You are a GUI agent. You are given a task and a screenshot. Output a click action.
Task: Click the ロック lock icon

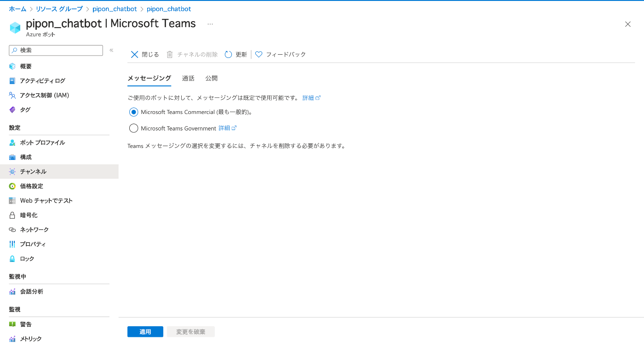12,259
